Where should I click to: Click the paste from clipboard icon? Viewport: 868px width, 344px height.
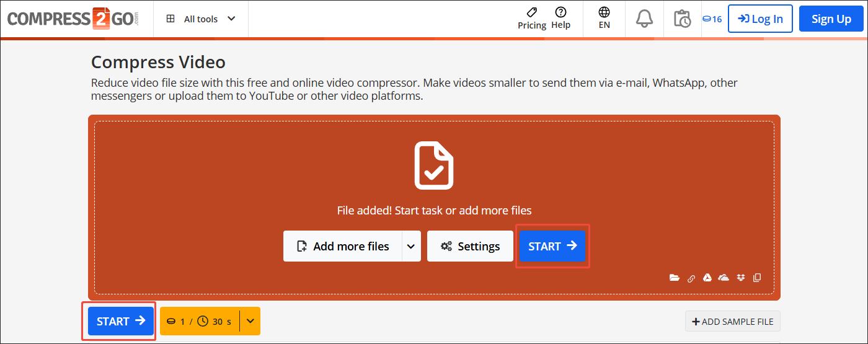757,278
